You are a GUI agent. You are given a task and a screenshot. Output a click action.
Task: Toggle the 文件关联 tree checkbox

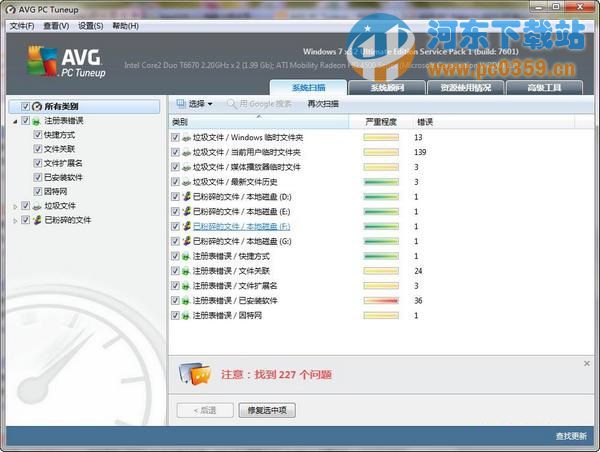click(x=38, y=149)
